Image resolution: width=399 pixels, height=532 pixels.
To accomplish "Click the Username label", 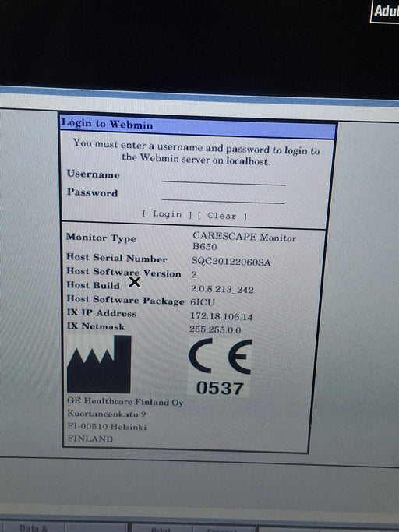I will pos(93,174).
